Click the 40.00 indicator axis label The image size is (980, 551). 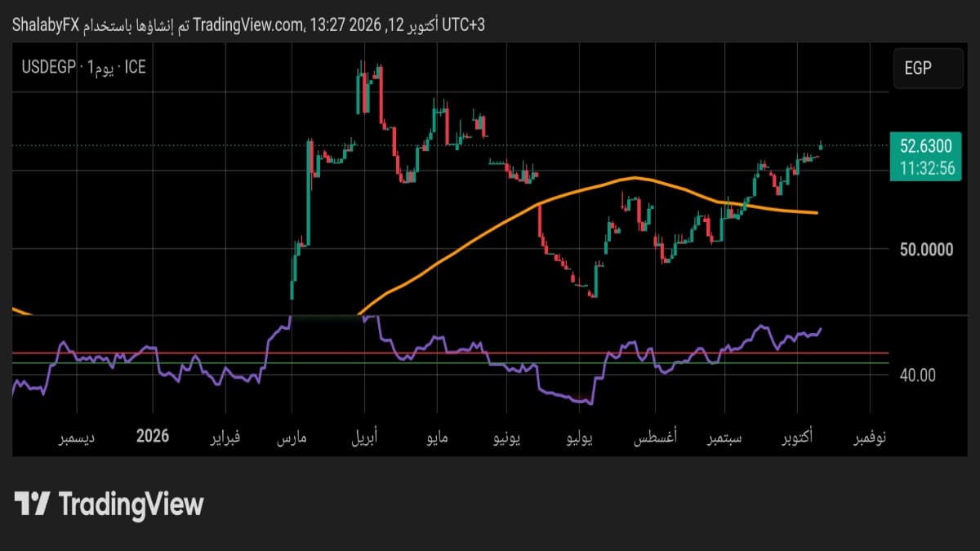(x=919, y=375)
